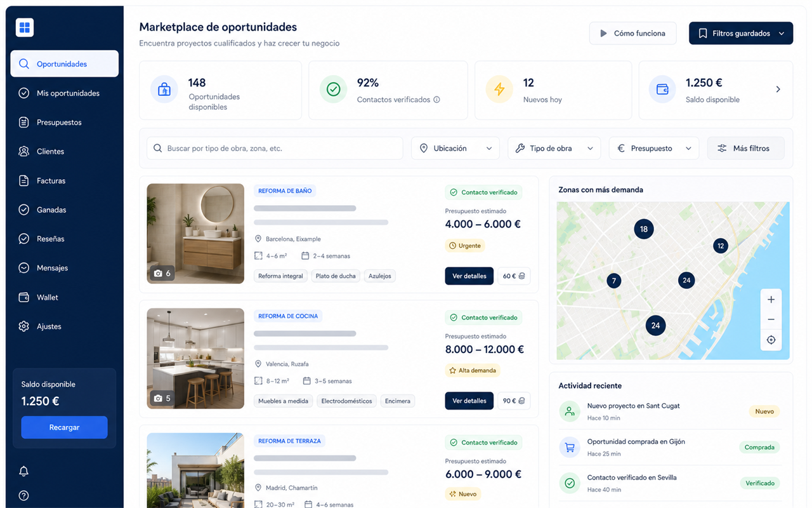
Task: Click the search by obra or zona field
Action: tap(275, 149)
